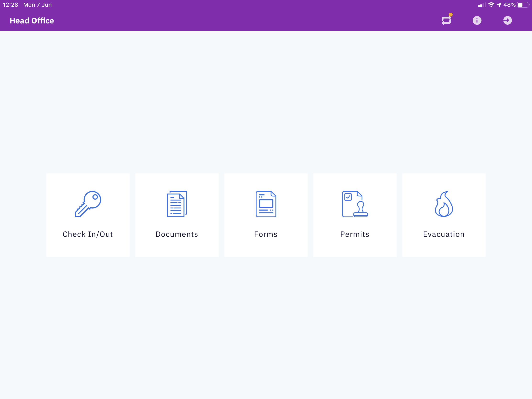Click the Documents text label
Image resolution: width=532 pixels, height=399 pixels.
tap(177, 234)
